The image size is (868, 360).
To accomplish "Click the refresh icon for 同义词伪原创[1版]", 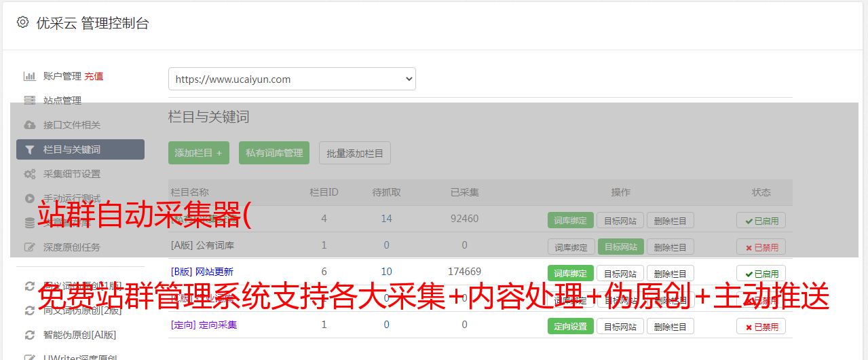I will [x=29, y=286].
